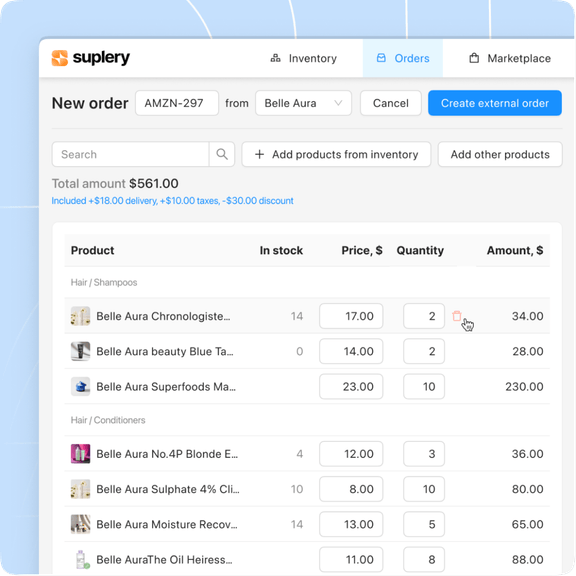Click the order number field AMZN-297
Viewport: 576px width, 576px height.
177,103
